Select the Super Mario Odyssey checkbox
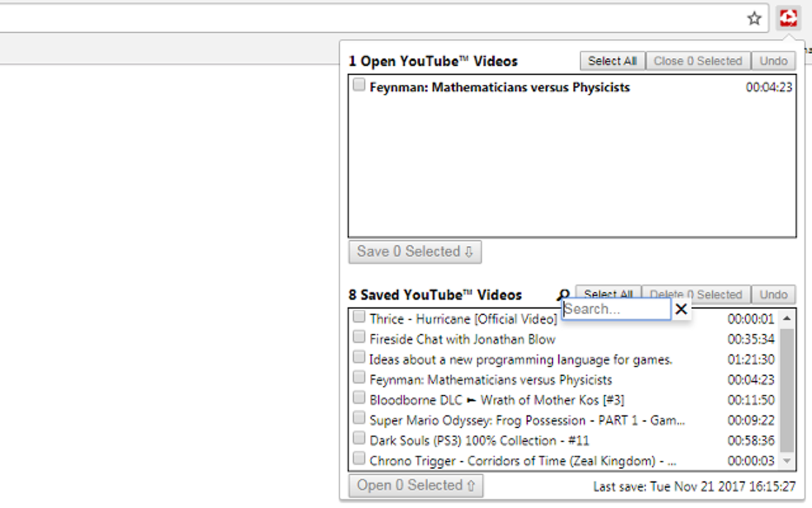 click(x=359, y=418)
